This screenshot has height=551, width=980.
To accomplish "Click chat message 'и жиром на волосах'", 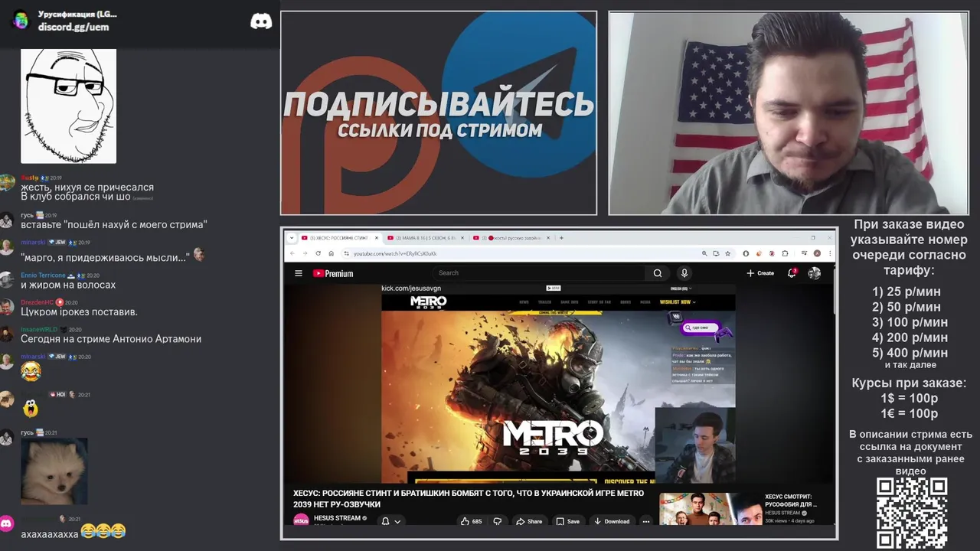I will coord(68,285).
